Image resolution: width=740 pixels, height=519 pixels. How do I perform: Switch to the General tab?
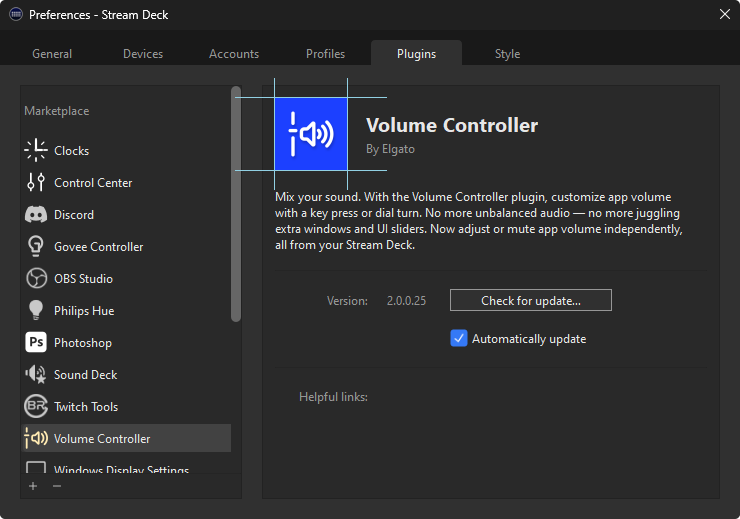tap(52, 54)
